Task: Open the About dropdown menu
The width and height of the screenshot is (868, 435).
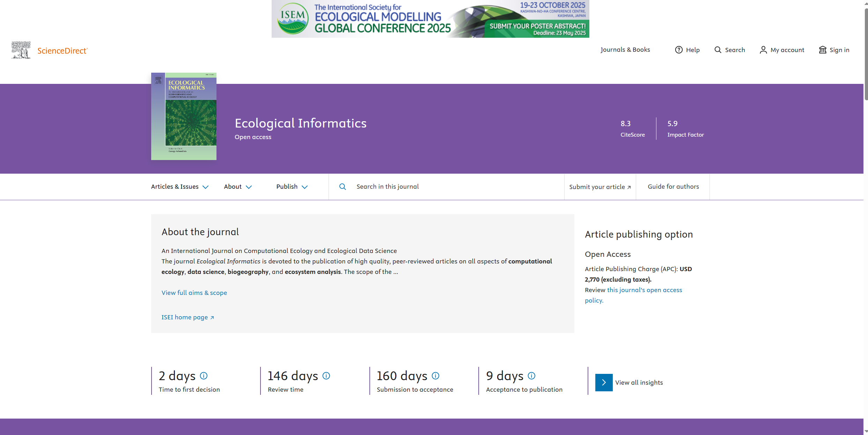Action: point(237,187)
